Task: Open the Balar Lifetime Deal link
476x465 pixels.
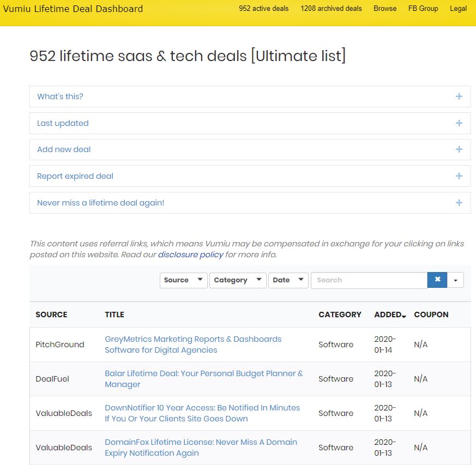Action: (x=204, y=379)
